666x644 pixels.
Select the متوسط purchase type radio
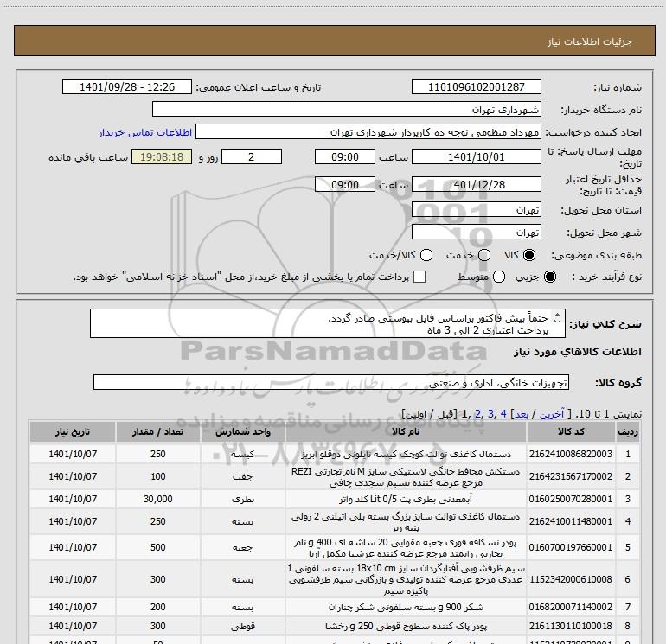(x=499, y=277)
